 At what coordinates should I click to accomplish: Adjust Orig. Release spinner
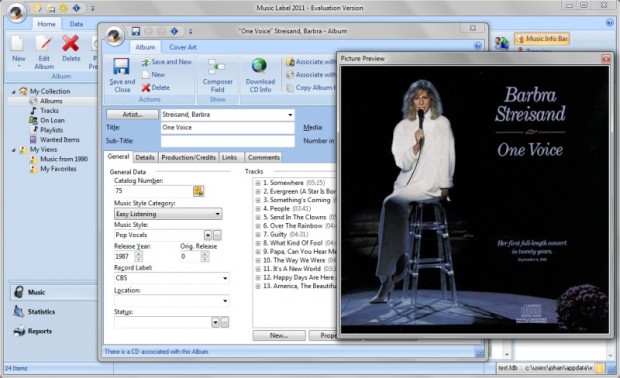coord(205,257)
